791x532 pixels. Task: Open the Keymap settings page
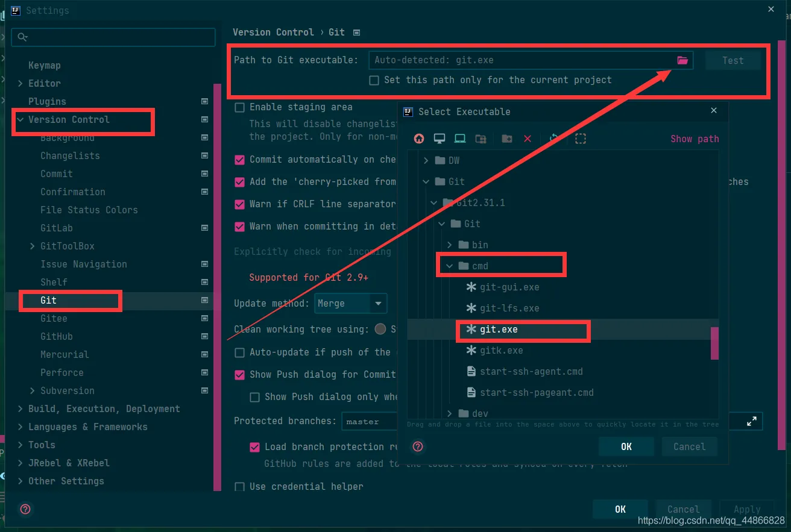pos(45,65)
